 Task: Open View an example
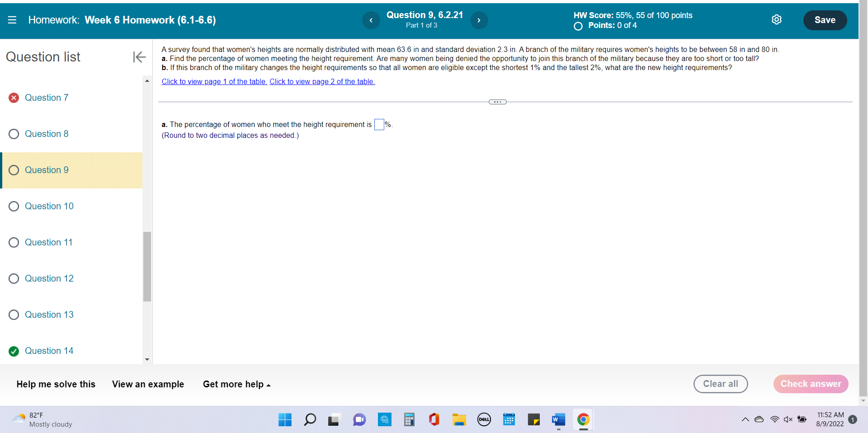[148, 384]
